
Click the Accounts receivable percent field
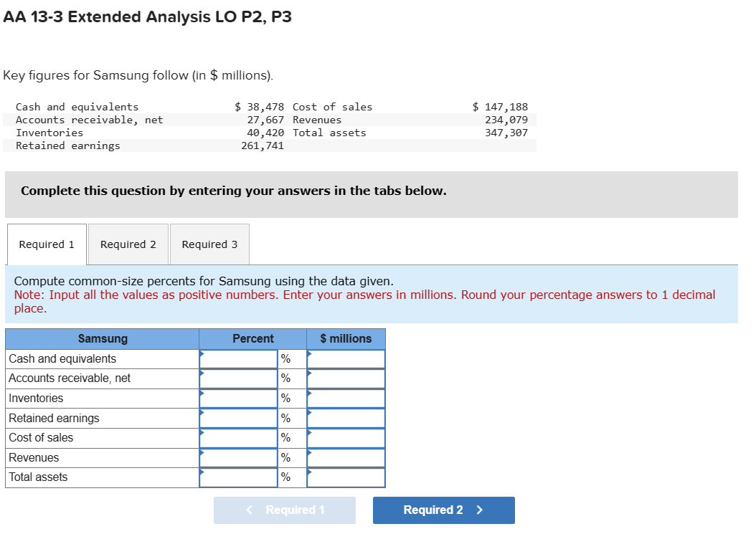click(238, 378)
